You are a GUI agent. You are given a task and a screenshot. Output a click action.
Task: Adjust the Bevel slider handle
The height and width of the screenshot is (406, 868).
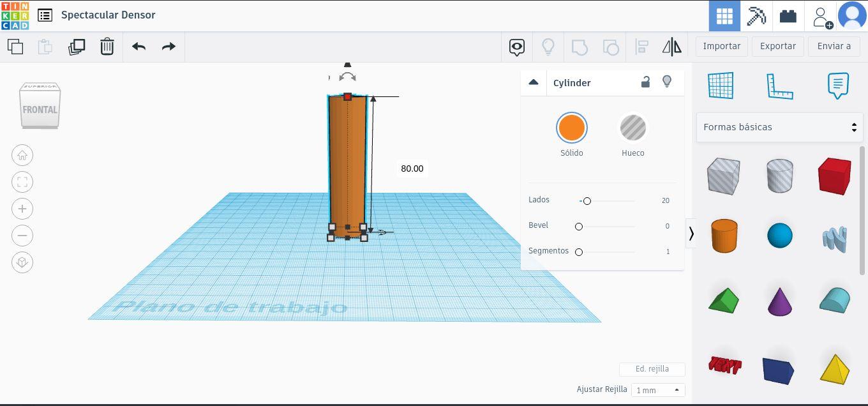(x=579, y=227)
